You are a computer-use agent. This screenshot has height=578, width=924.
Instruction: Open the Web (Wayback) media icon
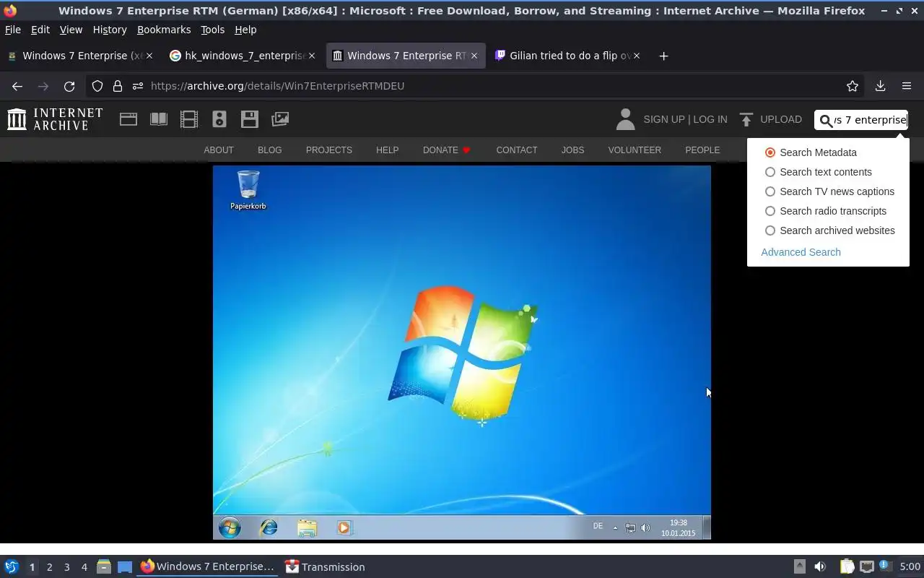(x=128, y=119)
